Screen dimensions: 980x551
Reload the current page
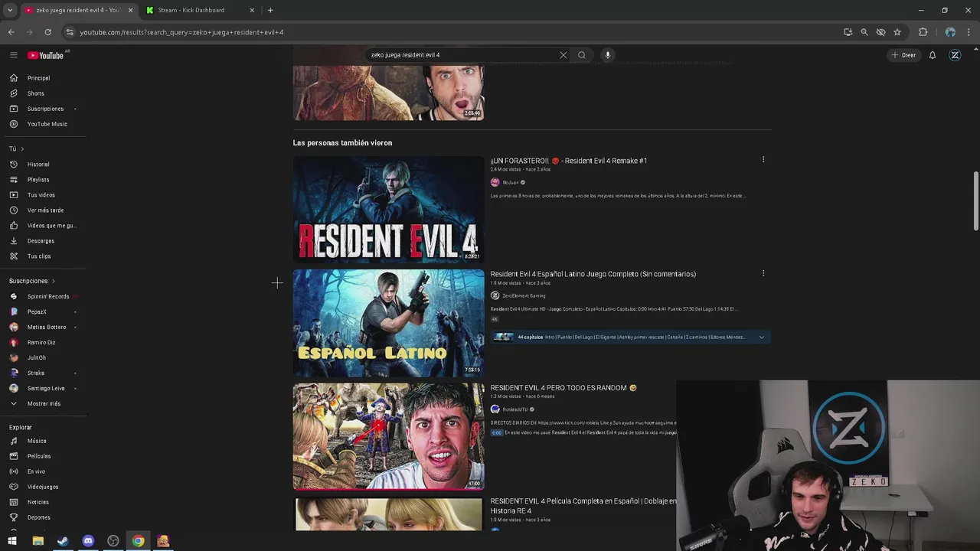click(47, 32)
